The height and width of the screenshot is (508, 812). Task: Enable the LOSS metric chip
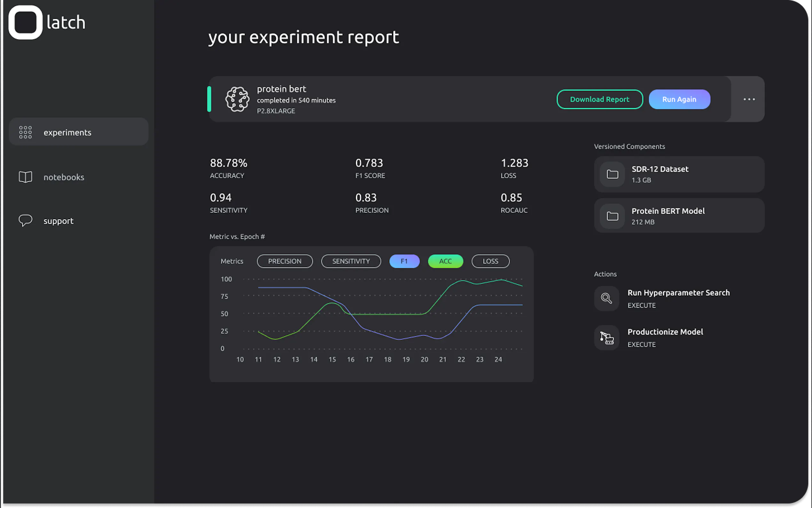(x=490, y=261)
